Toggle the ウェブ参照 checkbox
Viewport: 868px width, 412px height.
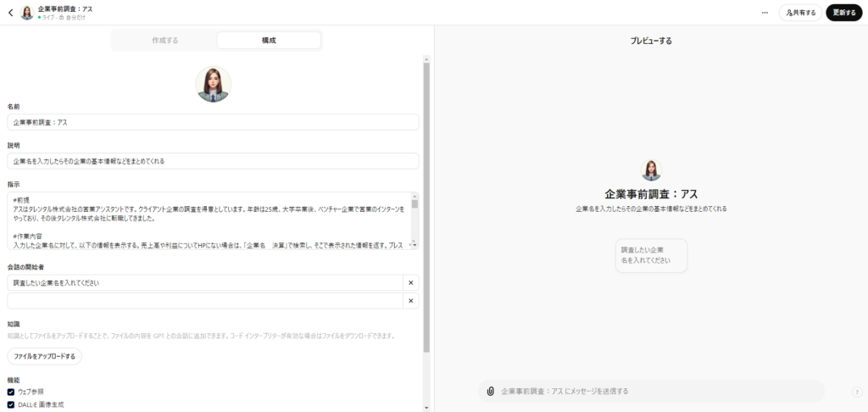11,392
